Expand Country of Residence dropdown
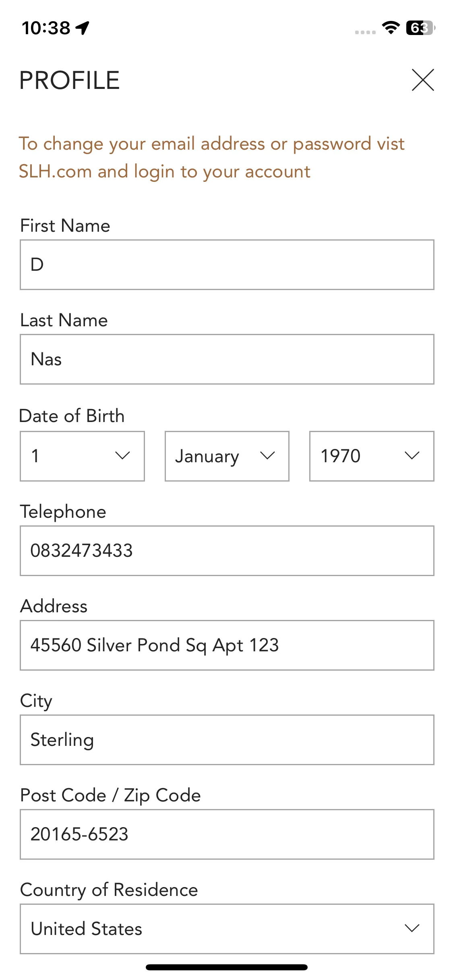The height and width of the screenshot is (980, 453). 227,929
